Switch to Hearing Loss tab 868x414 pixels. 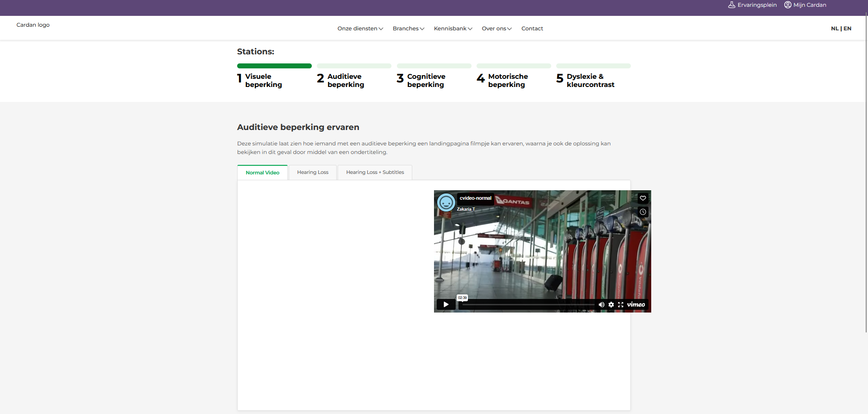click(313, 173)
